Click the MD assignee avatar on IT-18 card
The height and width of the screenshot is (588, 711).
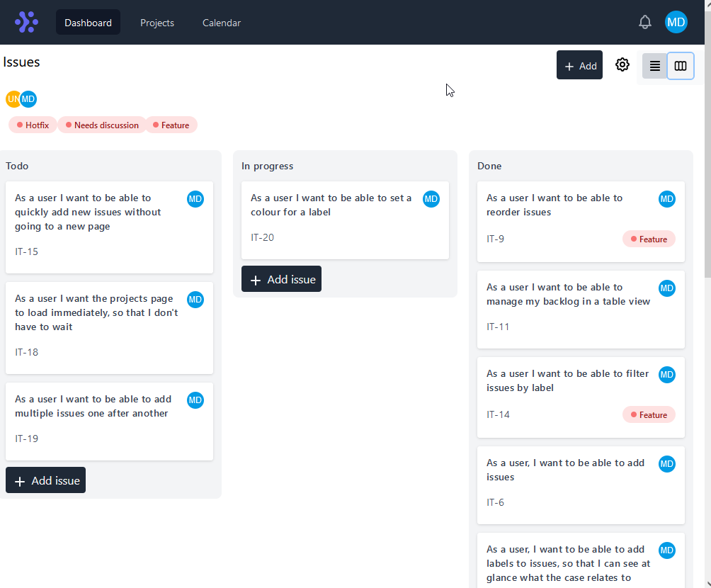point(195,300)
